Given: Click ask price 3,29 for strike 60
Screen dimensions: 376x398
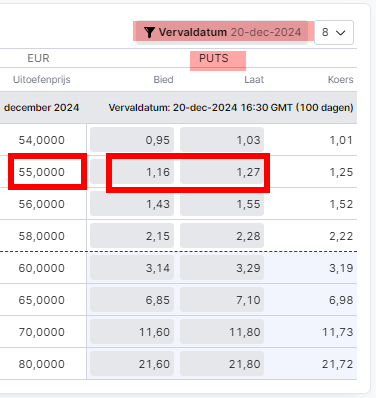Looking at the screenshot, I should point(222,268).
